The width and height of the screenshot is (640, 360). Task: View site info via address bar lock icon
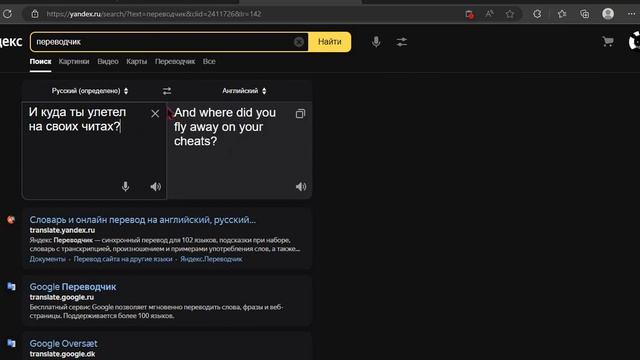coord(35,14)
